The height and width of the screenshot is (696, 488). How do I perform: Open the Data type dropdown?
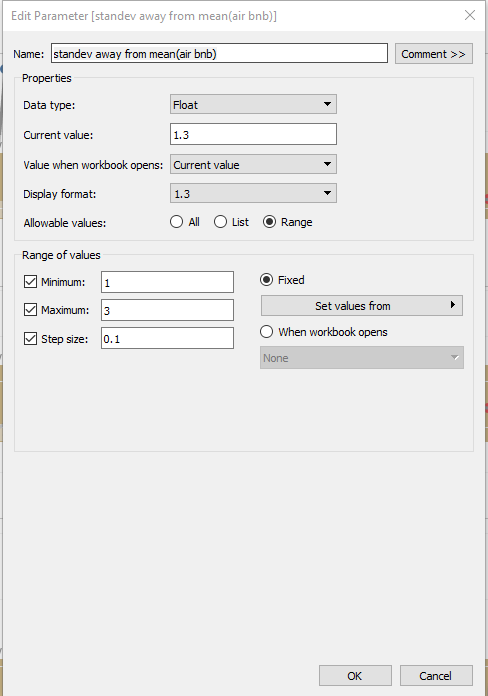pos(253,105)
